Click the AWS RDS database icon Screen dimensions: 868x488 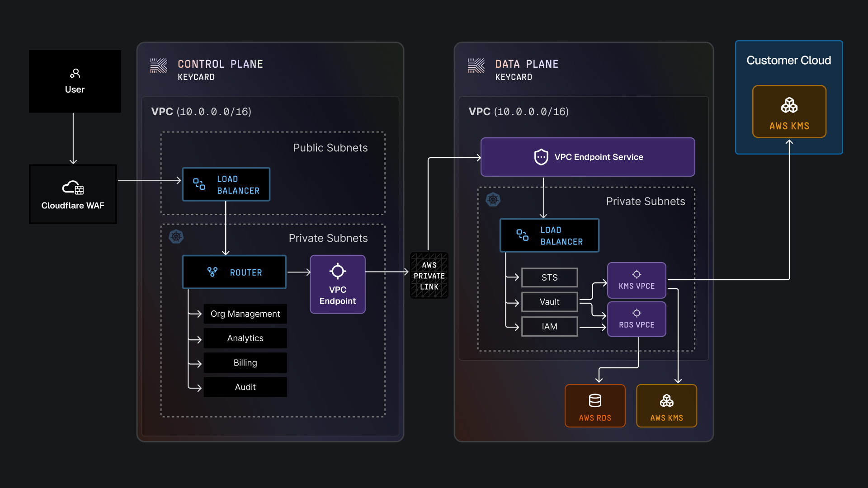point(594,400)
